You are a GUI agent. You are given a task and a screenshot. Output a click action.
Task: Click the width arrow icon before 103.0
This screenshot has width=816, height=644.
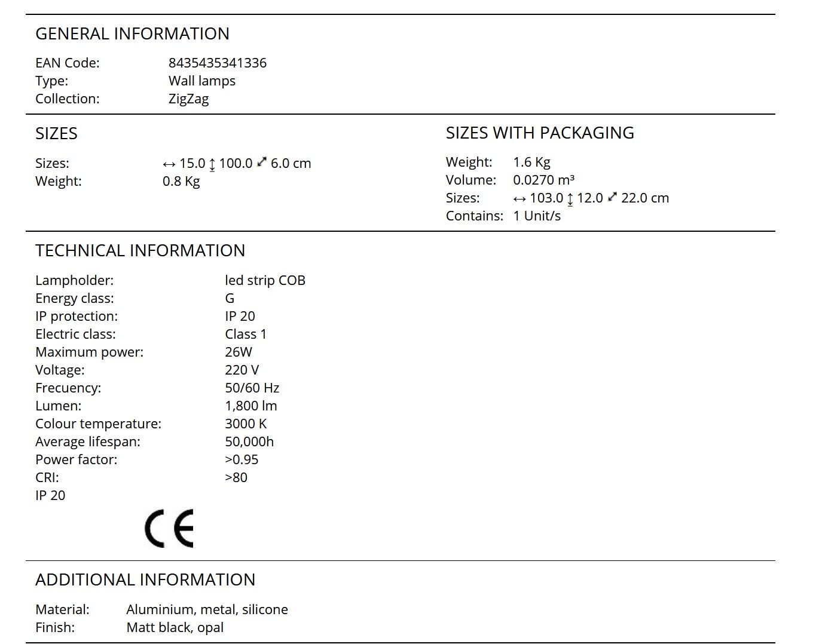coord(519,199)
